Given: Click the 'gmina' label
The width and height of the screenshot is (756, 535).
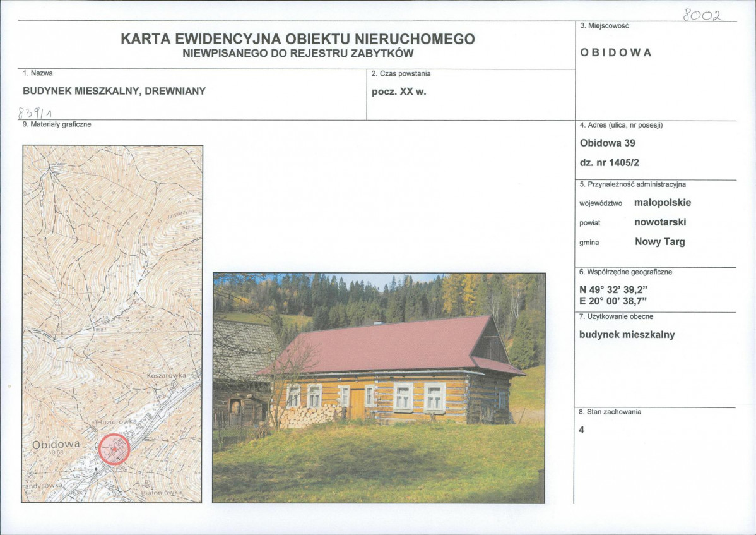Looking at the screenshot, I should (x=589, y=243).
